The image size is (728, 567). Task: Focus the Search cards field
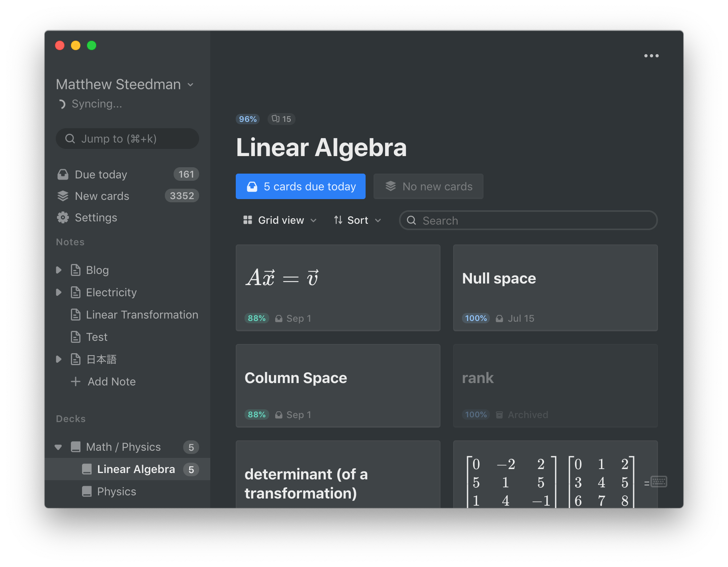(x=528, y=220)
